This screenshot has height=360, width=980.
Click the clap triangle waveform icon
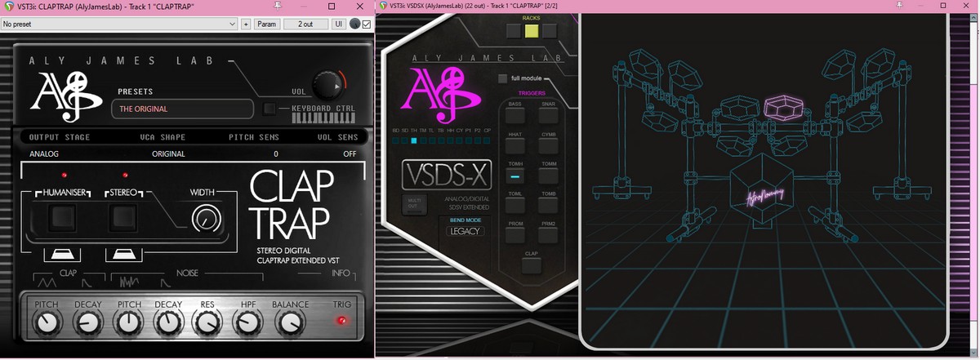[x=47, y=282]
